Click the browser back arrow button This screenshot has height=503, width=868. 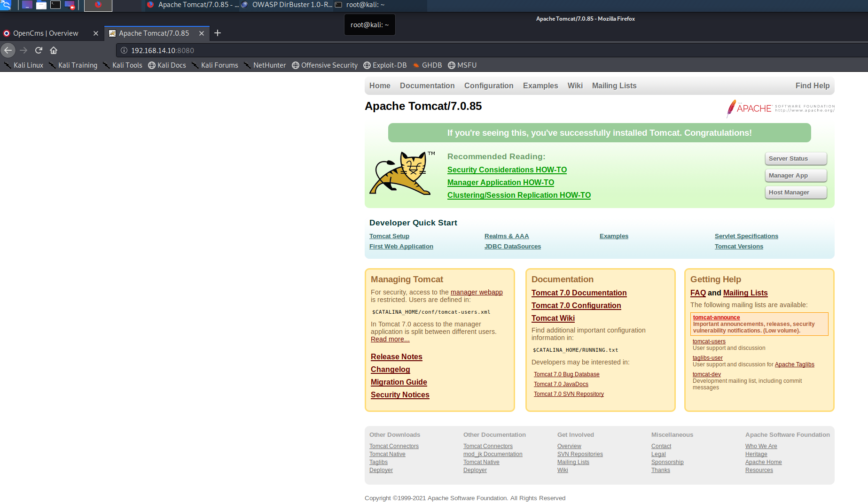click(x=8, y=50)
